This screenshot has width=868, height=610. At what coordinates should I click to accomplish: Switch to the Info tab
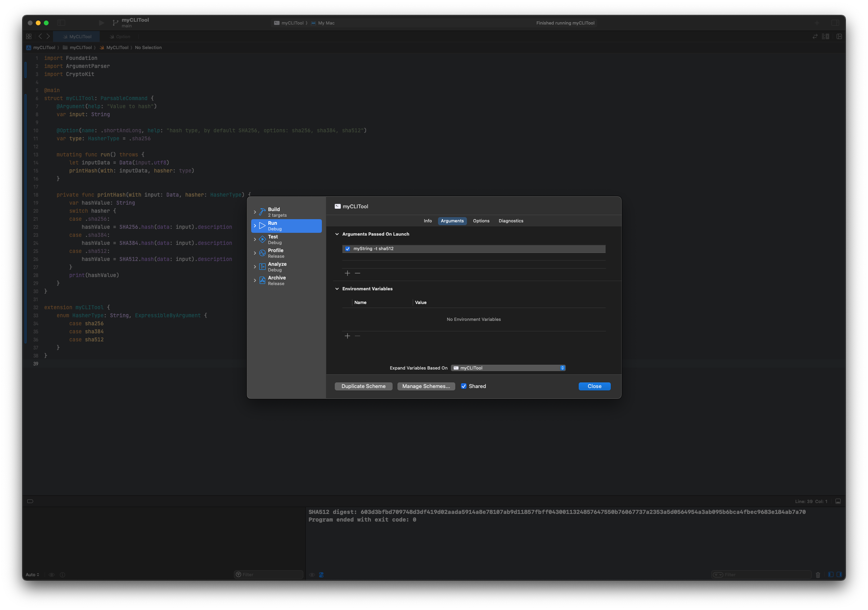(x=428, y=221)
